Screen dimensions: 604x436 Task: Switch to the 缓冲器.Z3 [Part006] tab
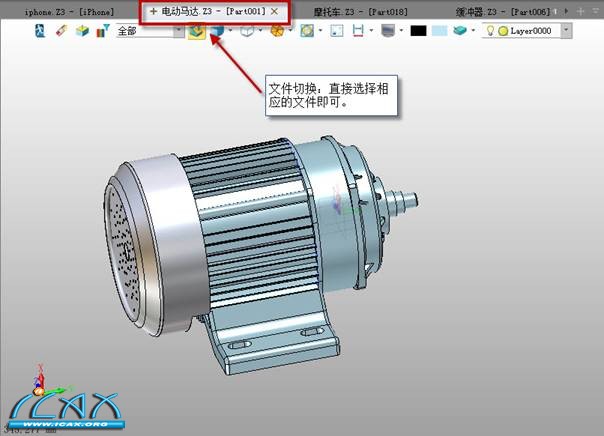[x=502, y=12]
